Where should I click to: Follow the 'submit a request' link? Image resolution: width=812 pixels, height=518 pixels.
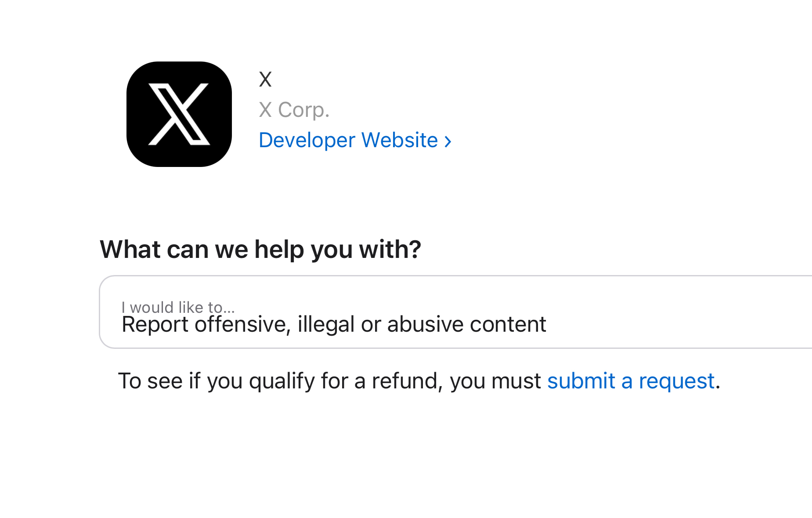(x=631, y=380)
